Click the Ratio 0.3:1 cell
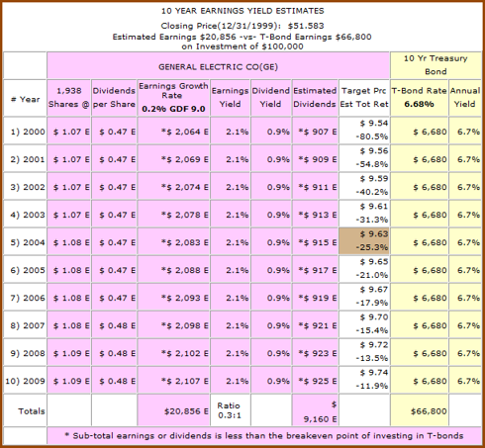Image resolution: width=485 pixels, height=448 pixels. pyautogui.click(x=230, y=410)
